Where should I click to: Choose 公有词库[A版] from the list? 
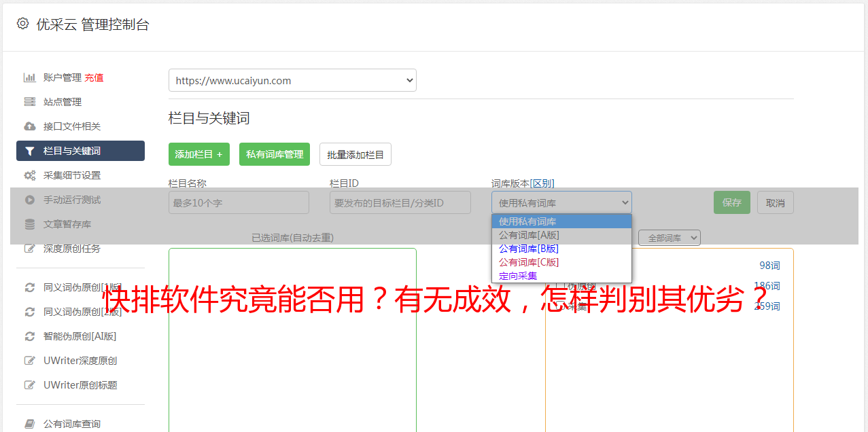(x=561, y=235)
